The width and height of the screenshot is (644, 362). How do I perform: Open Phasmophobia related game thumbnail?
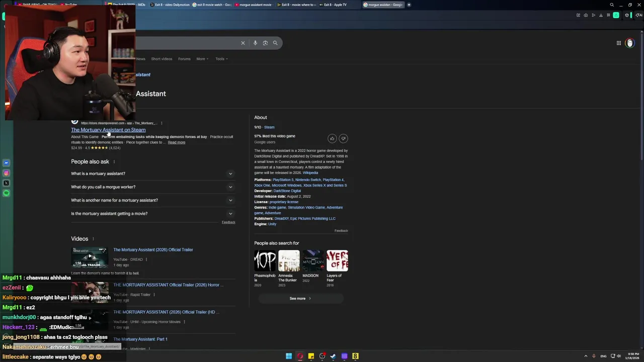[x=265, y=260]
